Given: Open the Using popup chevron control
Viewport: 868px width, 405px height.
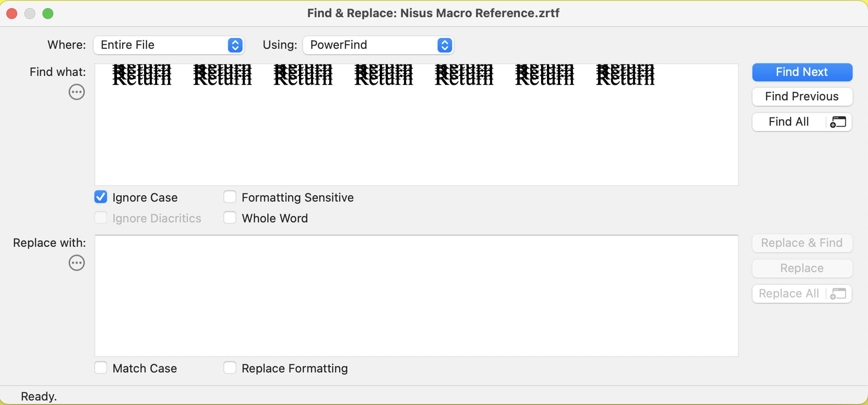Looking at the screenshot, I should (444, 45).
